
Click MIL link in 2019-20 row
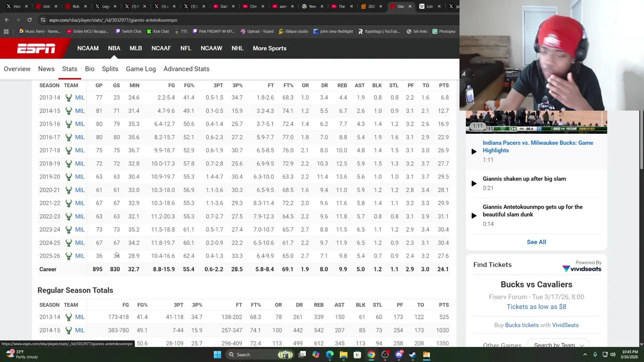(79, 177)
